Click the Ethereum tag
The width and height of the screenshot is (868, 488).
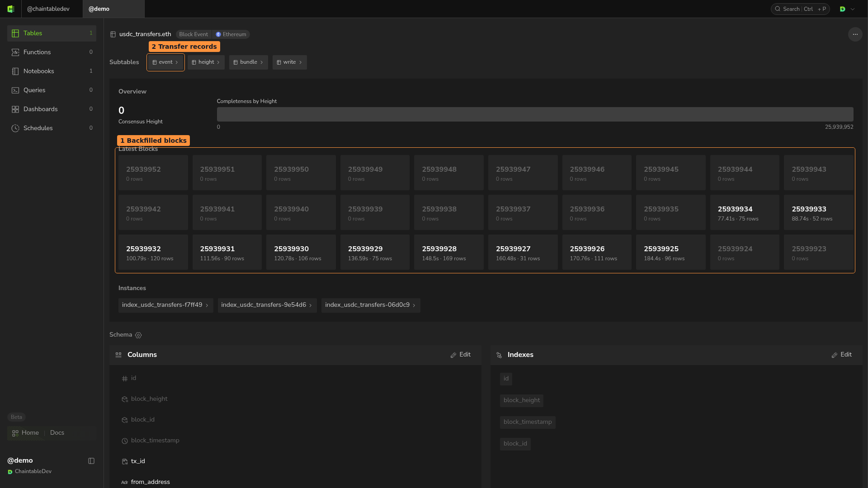(x=231, y=34)
